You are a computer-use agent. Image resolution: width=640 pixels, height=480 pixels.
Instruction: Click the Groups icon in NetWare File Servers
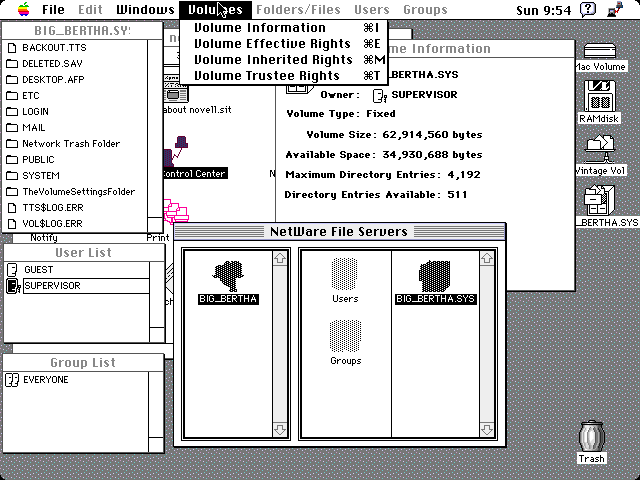344,337
